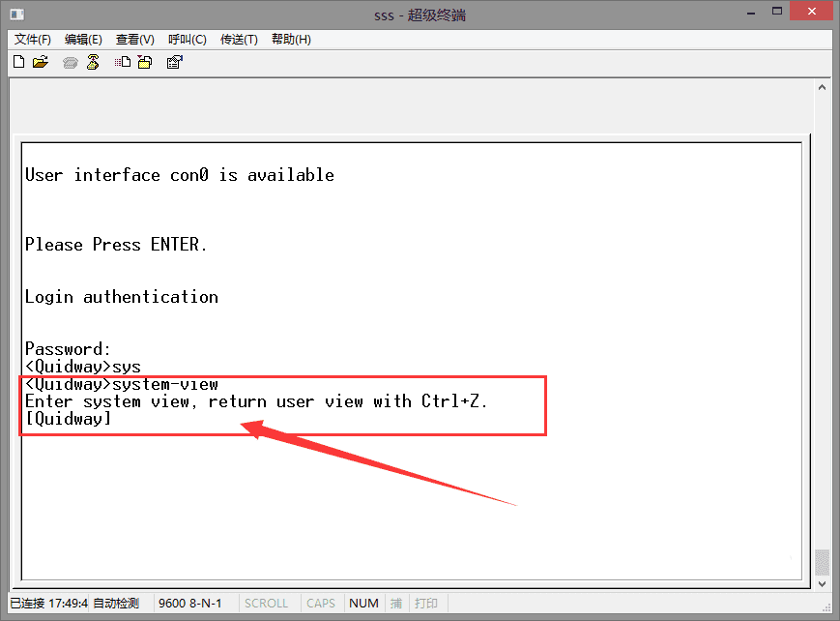Screen dimensions: 840x621
Task: Open the 文件(F) menu
Action: [x=32, y=39]
